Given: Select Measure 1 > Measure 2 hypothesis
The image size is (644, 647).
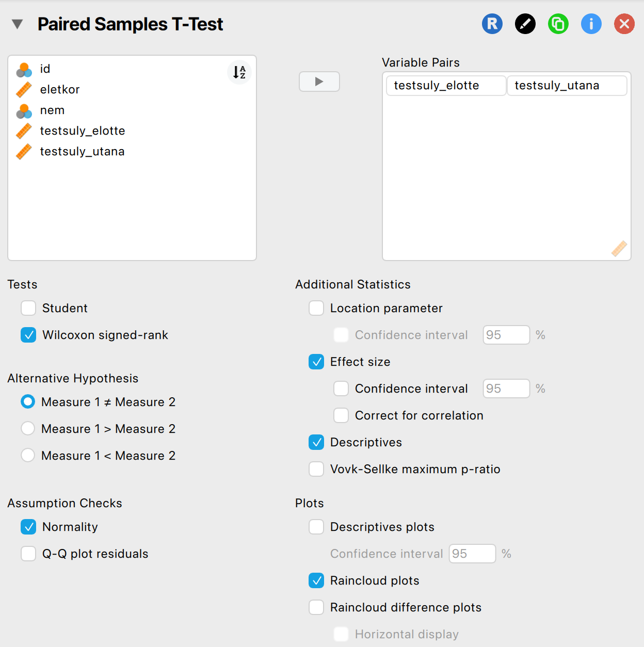Looking at the screenshot, I should [x=28, y=429].
